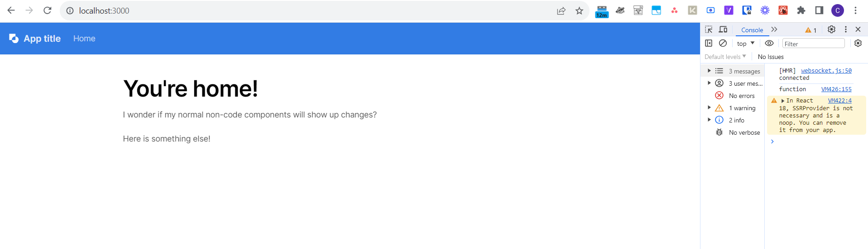Open the Chrome extensions puzzle icon

(x=801, y=10)
